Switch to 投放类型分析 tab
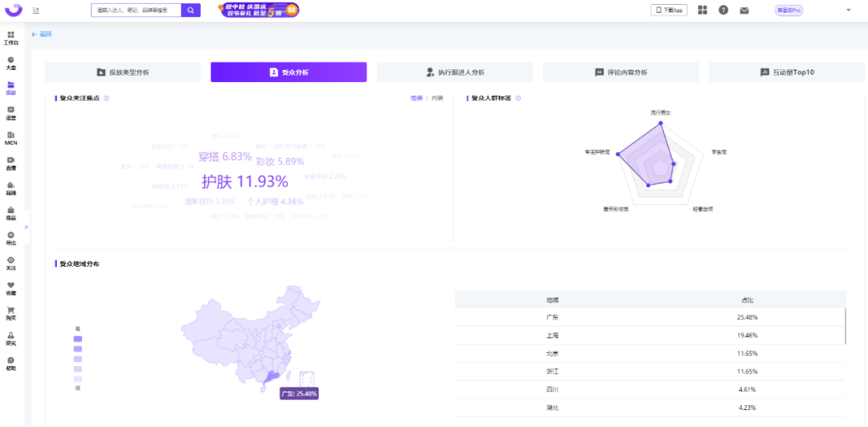The image size is (868, 427). point(123,72)
